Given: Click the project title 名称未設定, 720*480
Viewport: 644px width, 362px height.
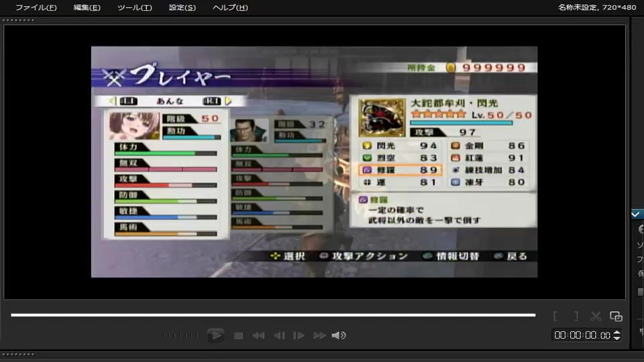Looking at the screenshot, I should pyautogui.click(x=597, y=7).
